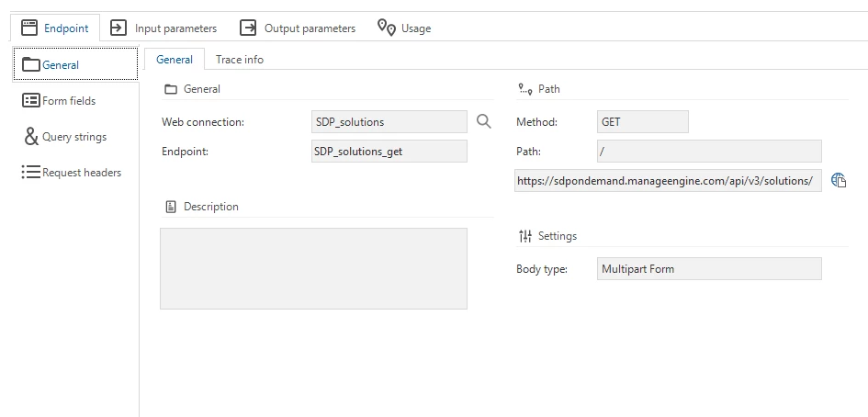Switch to the Trace info tab
This screenshot has width=868, height=417.
coord(239,60)
